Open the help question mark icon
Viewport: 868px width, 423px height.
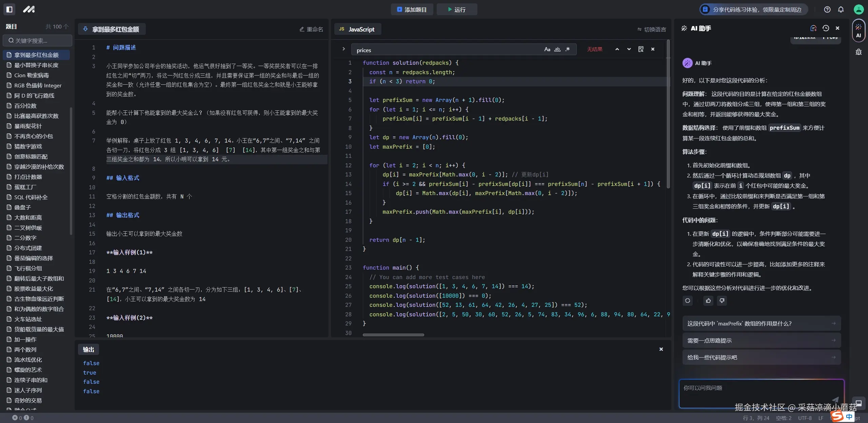827,9
